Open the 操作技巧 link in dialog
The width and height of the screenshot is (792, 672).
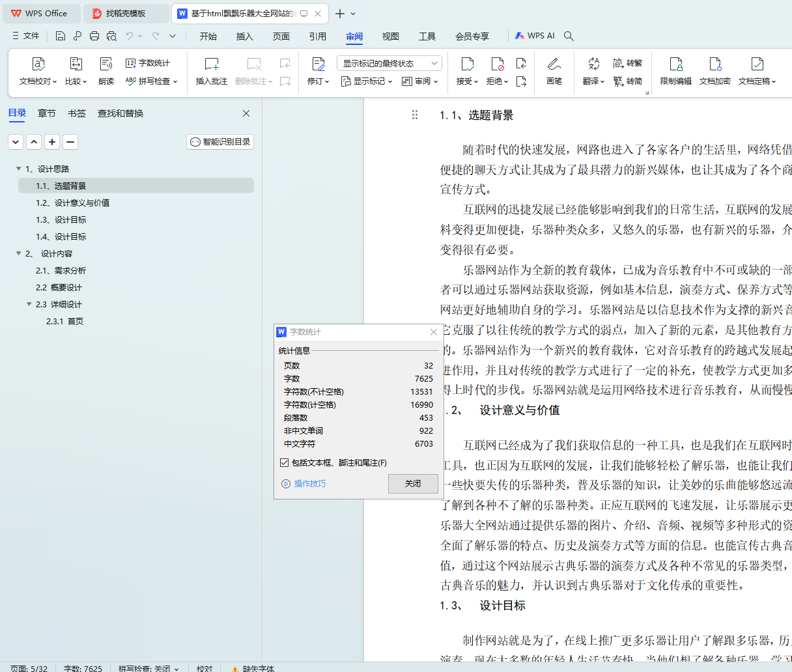click(x=304, y=484)
